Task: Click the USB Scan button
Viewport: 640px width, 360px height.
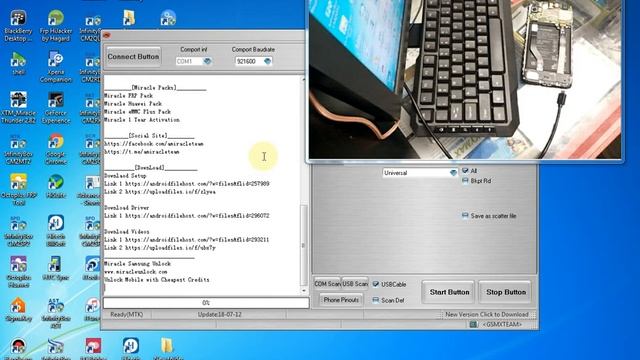Action: (355, 284)
